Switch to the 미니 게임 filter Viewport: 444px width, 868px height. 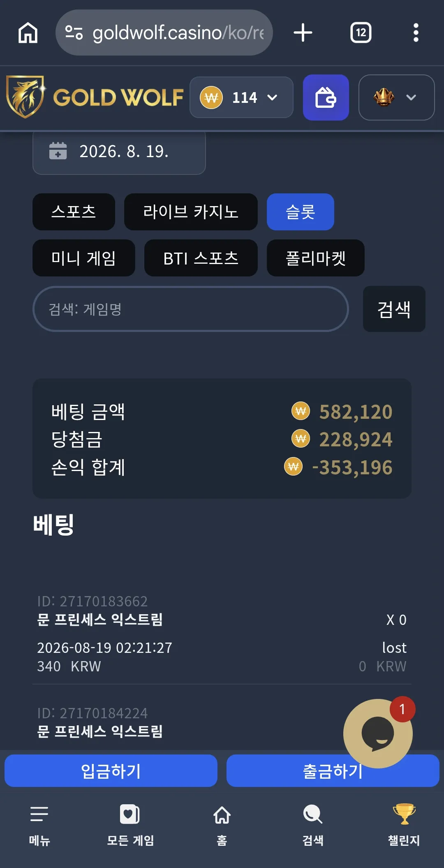pyautogui.click(x=84, y=258)
